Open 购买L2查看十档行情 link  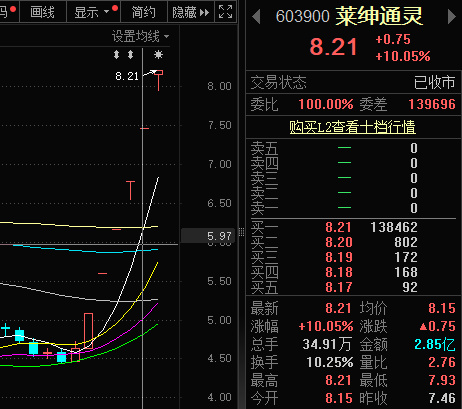point(352,127)
